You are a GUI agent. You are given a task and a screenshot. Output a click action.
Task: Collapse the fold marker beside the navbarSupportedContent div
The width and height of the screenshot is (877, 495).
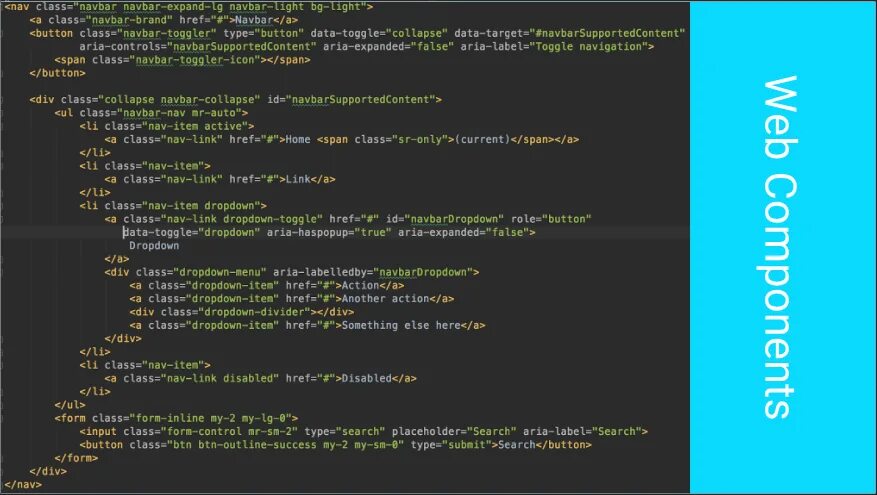[2, 100]
